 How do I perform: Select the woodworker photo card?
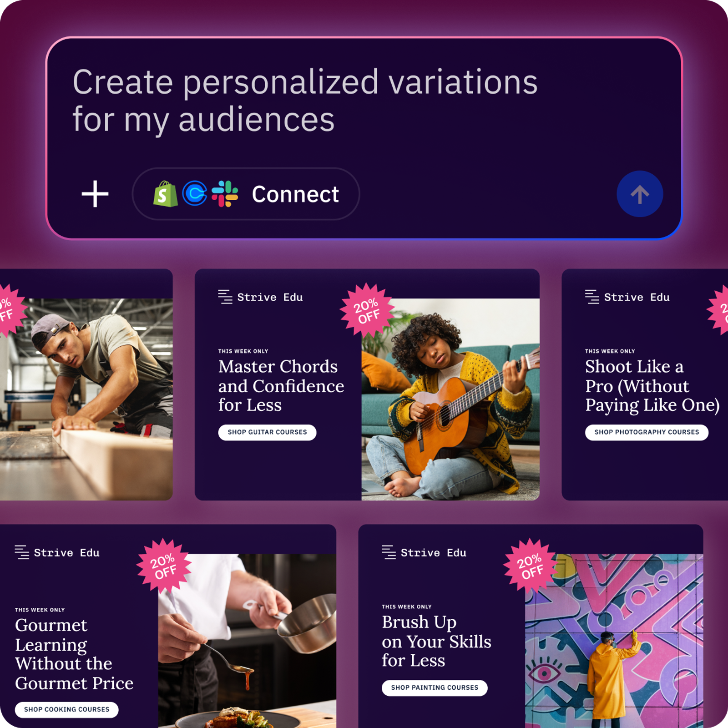[x=86, y=399]
